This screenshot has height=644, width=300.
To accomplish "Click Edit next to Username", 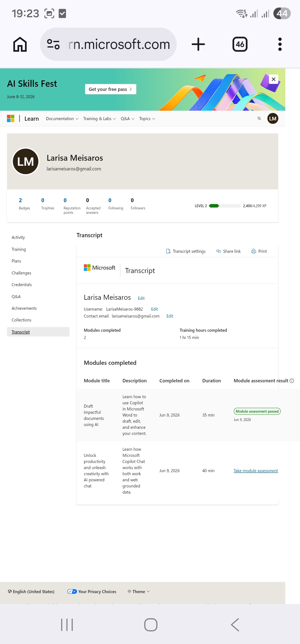I will point(154,309).
